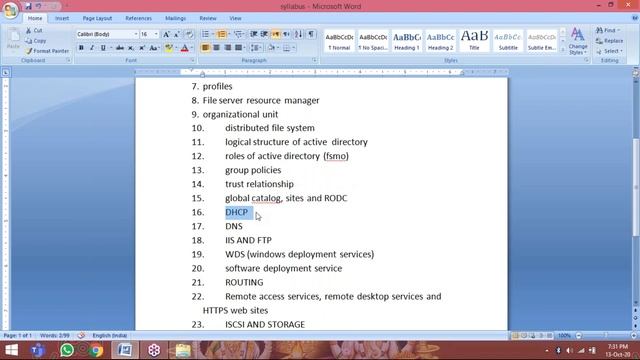Viewport: 640px width, 360px height.
Task: Toggle Justify alignment
Action: click(x=238, y=48)
